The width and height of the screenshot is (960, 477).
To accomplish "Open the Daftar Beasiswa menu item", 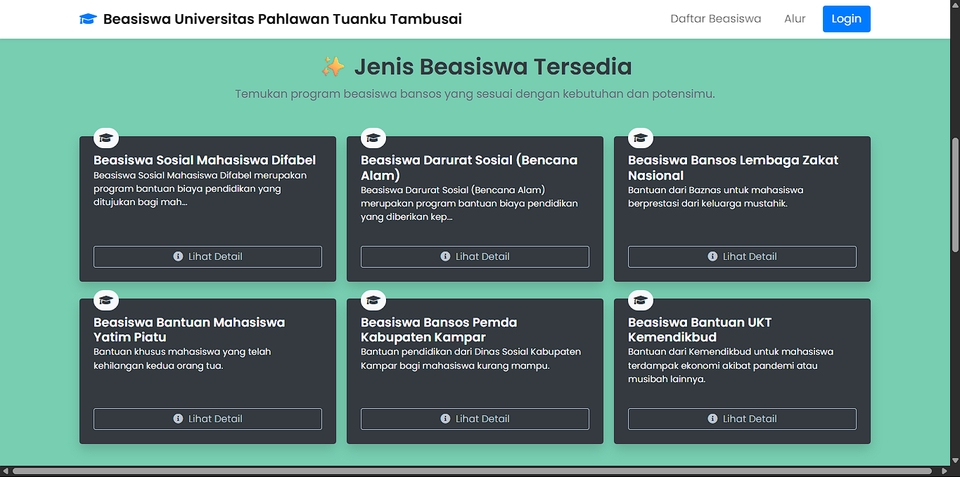I will click(x=715, y=19).
